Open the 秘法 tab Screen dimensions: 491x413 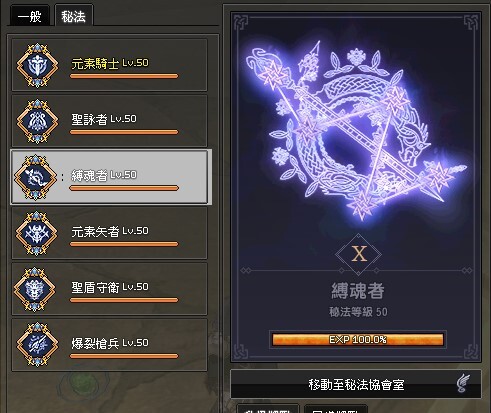(x=74, y=16)
